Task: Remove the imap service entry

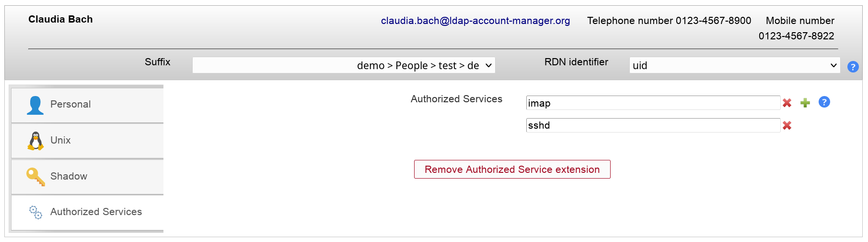Action: tap(787, 103)
